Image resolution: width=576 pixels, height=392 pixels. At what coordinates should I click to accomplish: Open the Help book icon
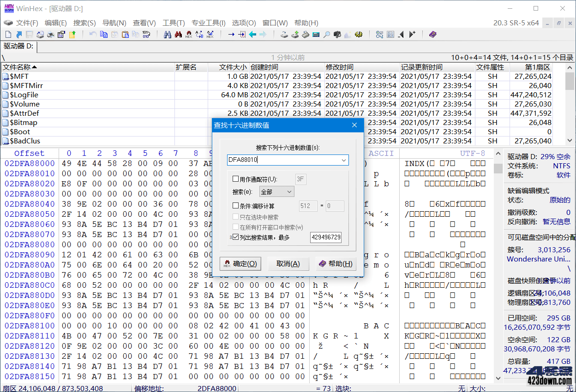point(433,35)
